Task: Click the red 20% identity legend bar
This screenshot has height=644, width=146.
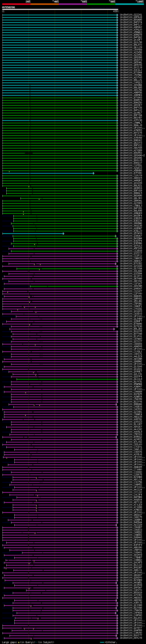Action: 16,4
